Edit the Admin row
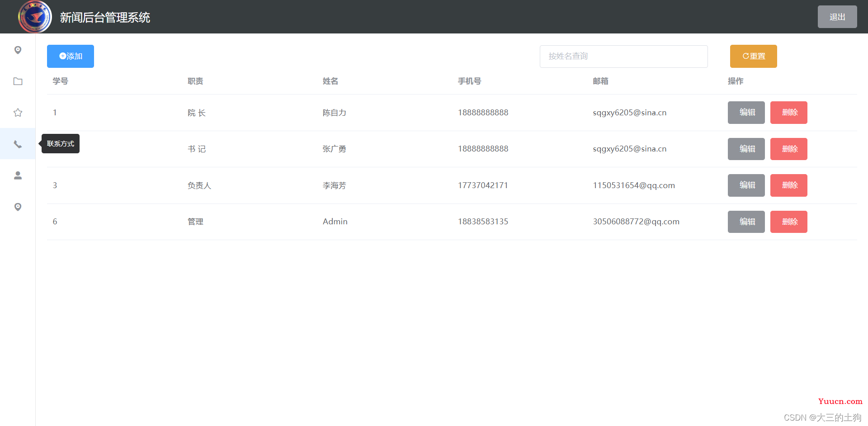The width and height of the screenshot is (868, 426). [746, 222]
